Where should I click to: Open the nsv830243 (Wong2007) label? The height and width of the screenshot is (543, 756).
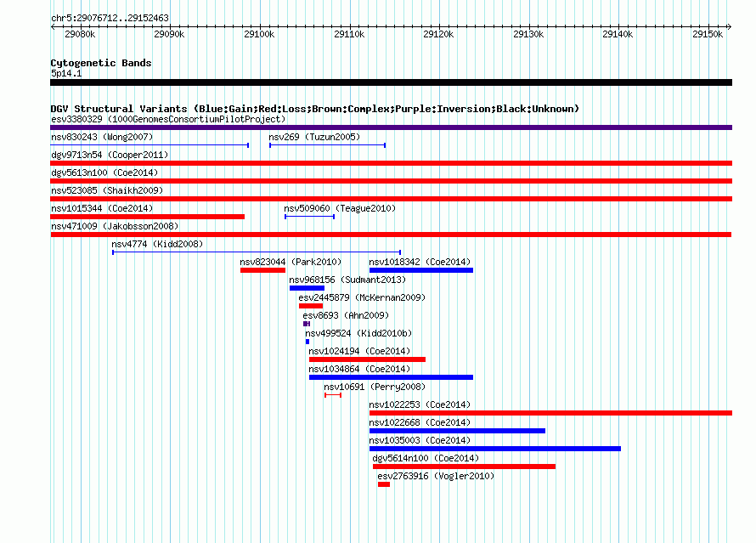(102, 137)
